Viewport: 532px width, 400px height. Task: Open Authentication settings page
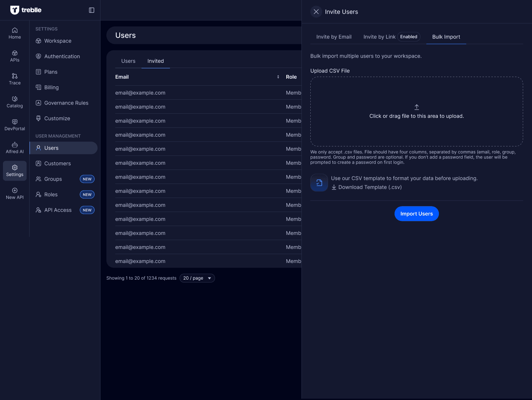coord(62,57)
